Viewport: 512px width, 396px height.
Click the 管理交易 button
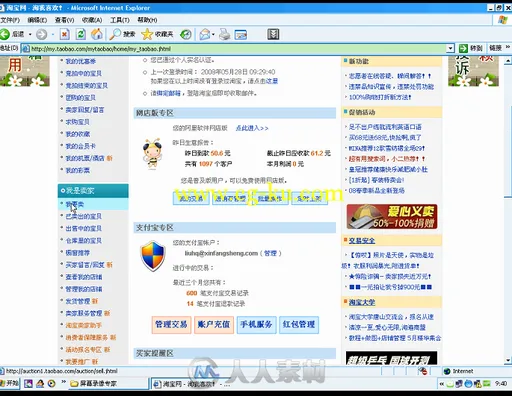pyautogui.click(x=171, y=325)
